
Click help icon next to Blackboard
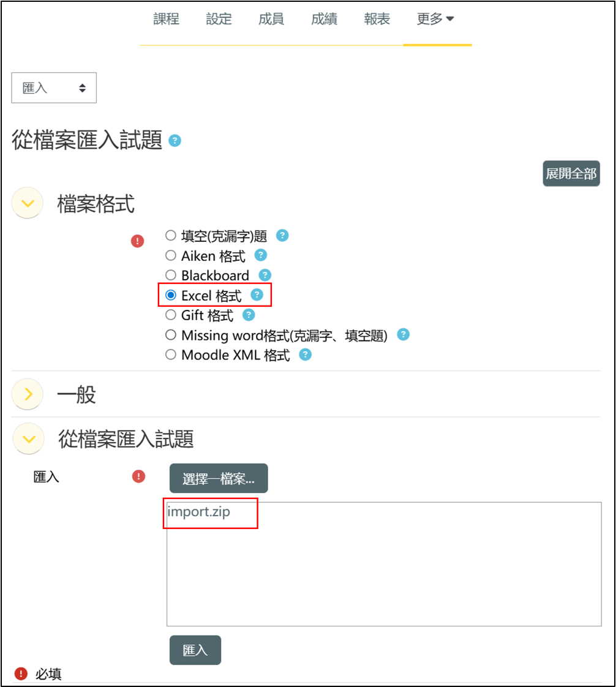265,275
